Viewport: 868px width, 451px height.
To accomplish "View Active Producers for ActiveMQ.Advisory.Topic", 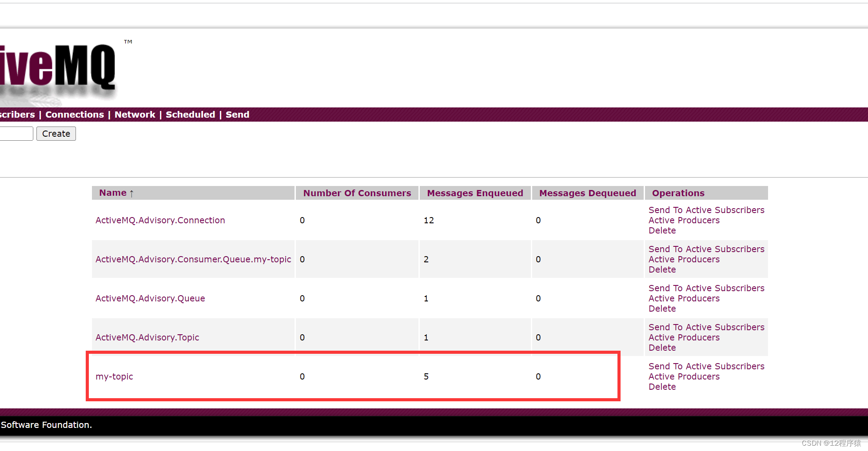I will coord(684,337).
